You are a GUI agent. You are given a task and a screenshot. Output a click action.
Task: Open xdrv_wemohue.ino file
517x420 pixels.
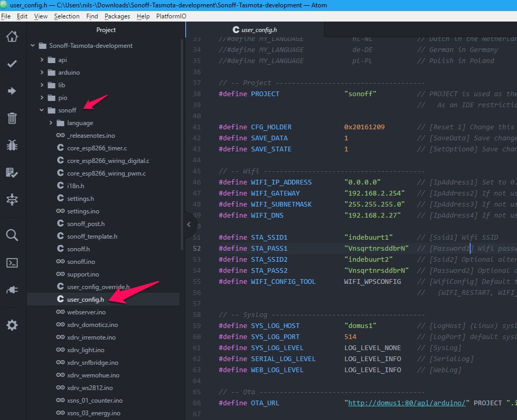click(93, 375)
